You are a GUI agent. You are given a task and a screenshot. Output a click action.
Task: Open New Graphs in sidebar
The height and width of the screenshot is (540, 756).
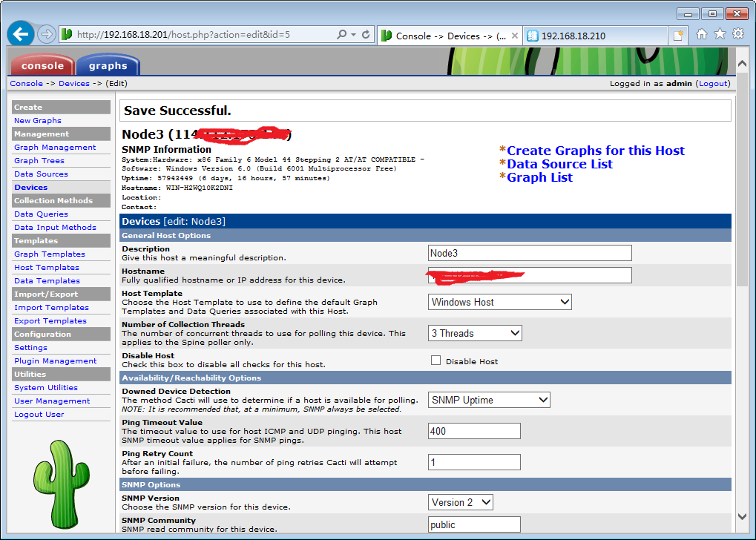[x=38, y=120]
